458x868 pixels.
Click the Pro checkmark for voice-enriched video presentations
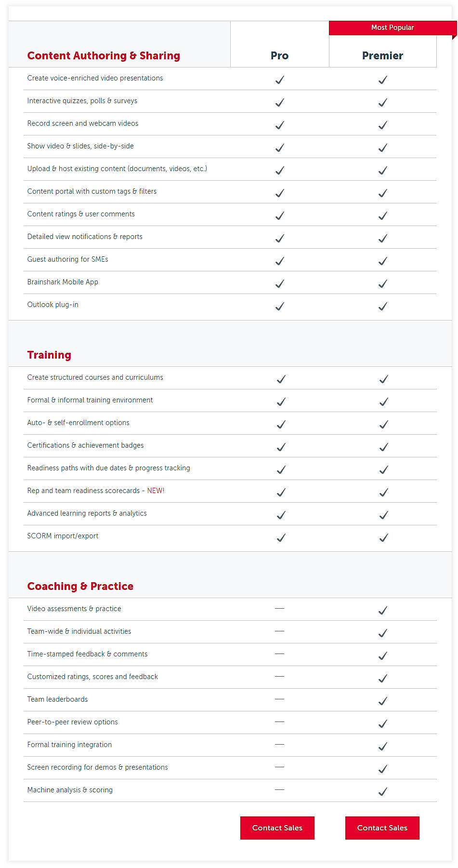(x=279, y=80)
